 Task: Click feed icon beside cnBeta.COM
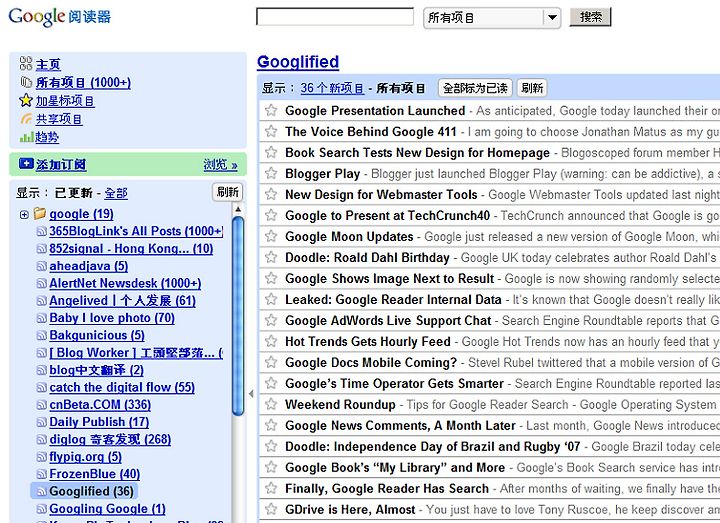coord(42,405)
